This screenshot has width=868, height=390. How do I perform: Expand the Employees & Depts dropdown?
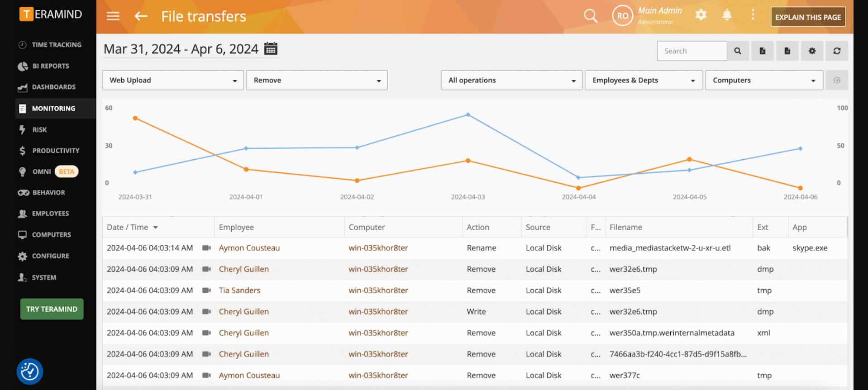pos(644,80)
